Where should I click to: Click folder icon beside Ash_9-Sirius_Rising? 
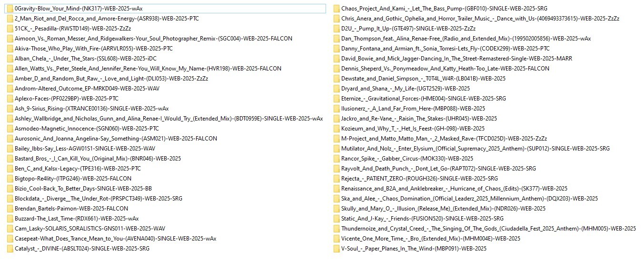click(10, 109)
